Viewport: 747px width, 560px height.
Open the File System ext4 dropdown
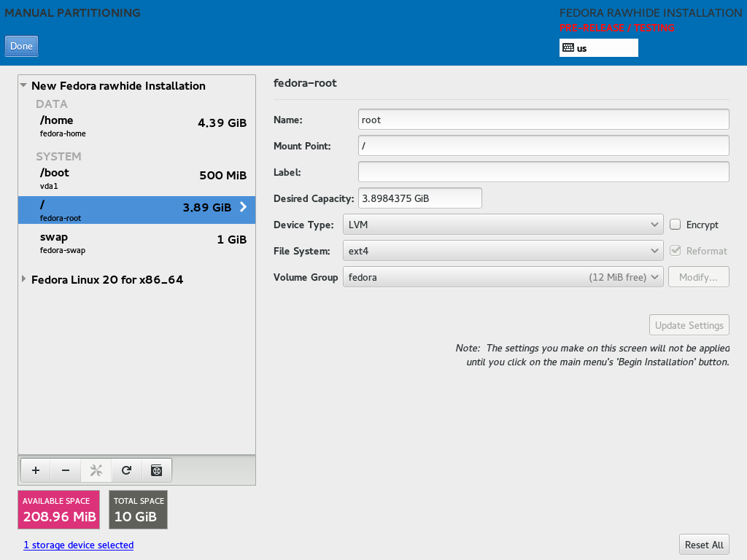click(503, 251)
